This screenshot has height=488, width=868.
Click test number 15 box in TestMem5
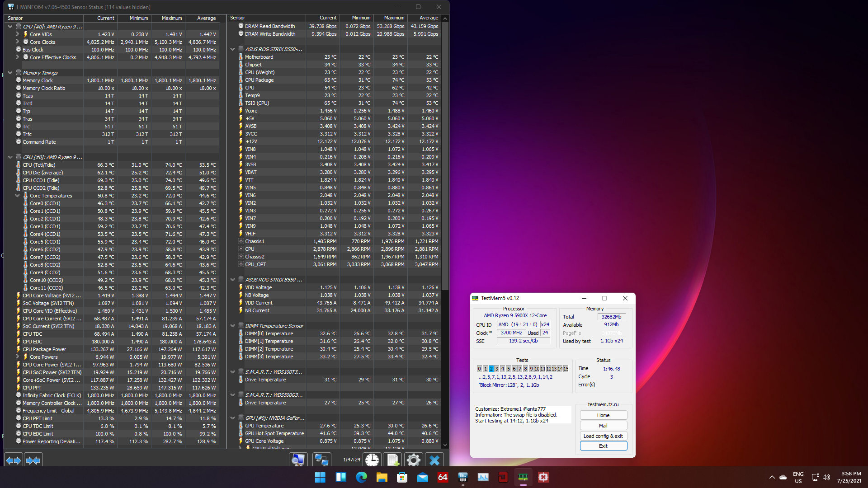pos(566,369)
